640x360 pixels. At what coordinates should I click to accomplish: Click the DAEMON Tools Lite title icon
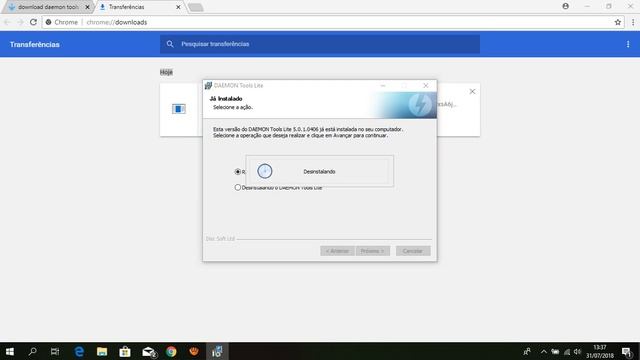point(208,85)
